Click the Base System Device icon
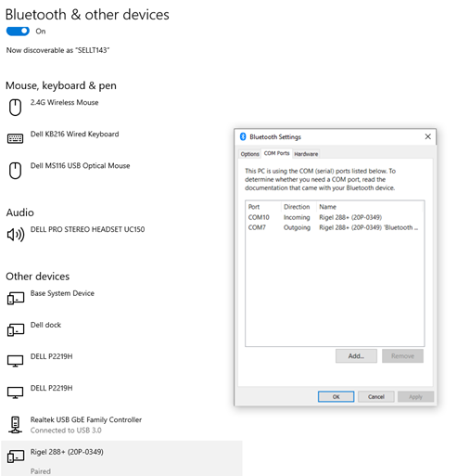 16,299
